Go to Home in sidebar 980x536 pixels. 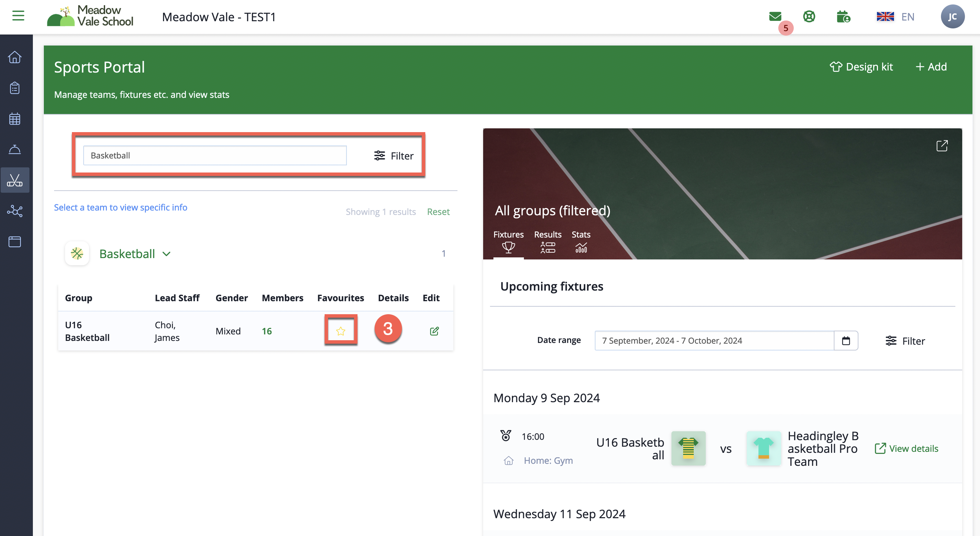pyautogui.click(x=15, y=57)
